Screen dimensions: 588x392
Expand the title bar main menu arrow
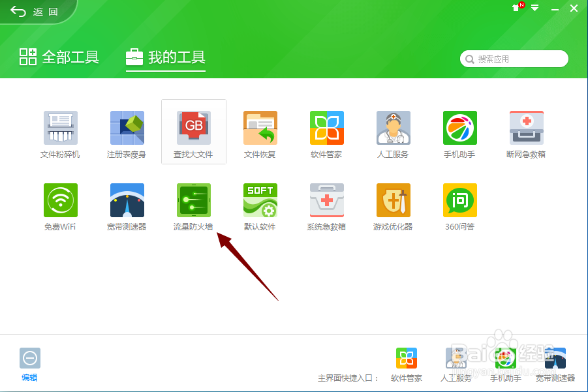click(535, 8)
